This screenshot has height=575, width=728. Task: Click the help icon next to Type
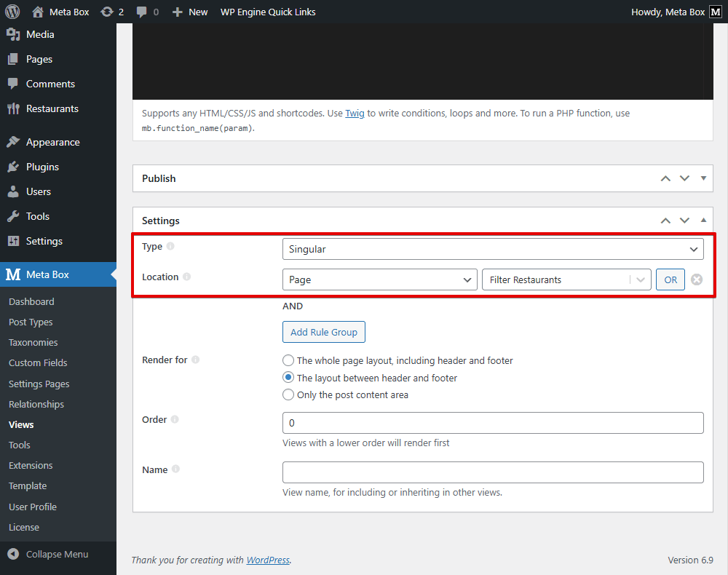170,246
